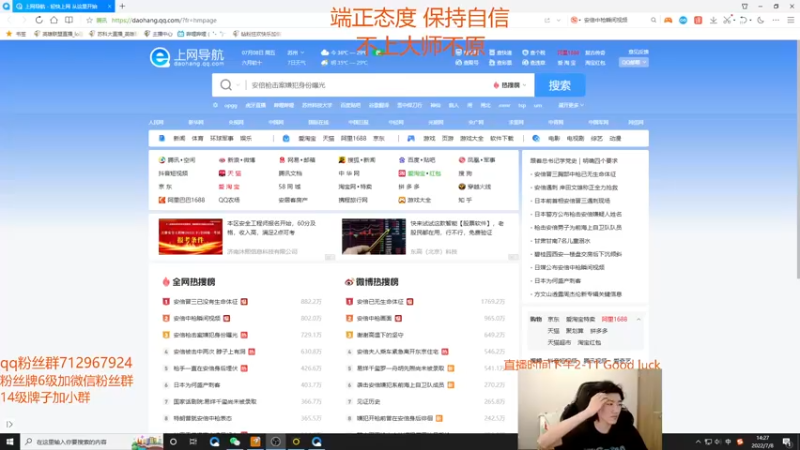
Task: Open the 体育 category link
Action: point(197,138)
